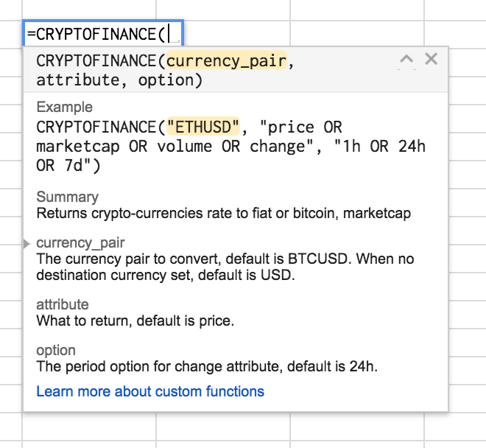Open Learn more about custom functions
This screenshot has height=448, width=486.
coord(150,391)
